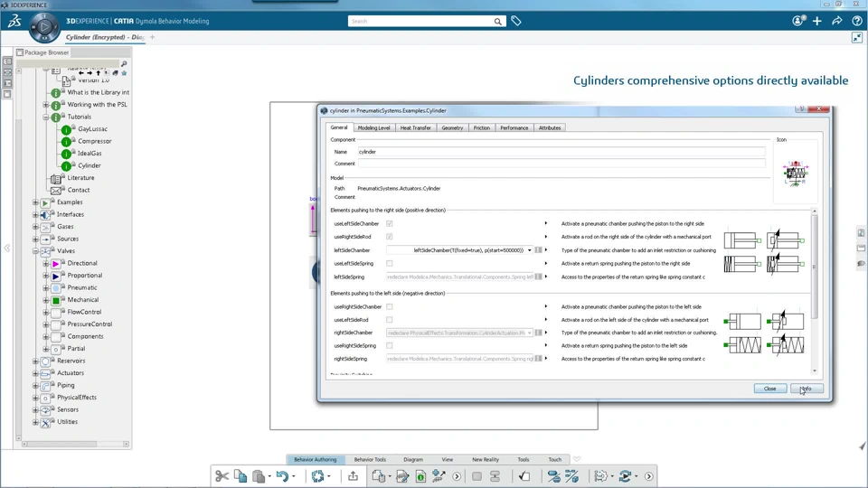Screen dimensions: 868x488
Task: Click the Proportional valves icon
Action: coord(55,276)
